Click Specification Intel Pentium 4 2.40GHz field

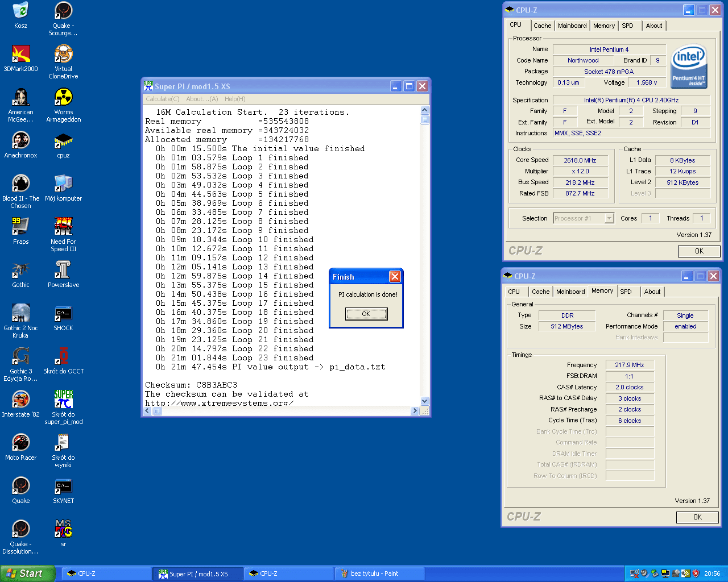tap(631, 100)
